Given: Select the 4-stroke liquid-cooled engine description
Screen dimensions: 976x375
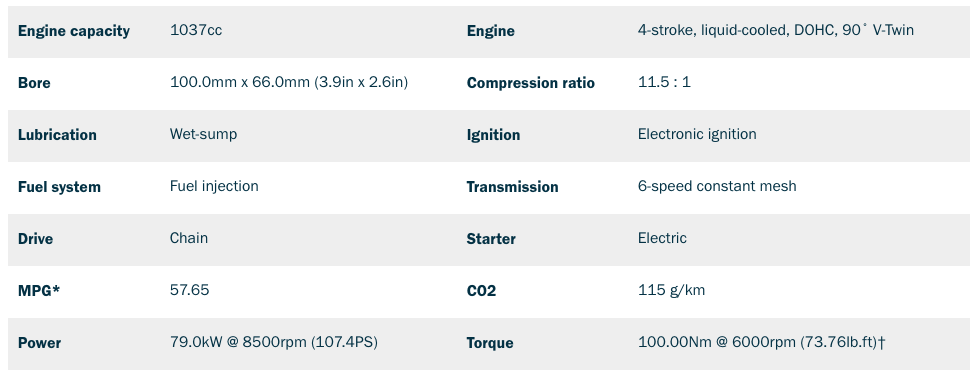Looking at the screenshot, I should (776, 30).
